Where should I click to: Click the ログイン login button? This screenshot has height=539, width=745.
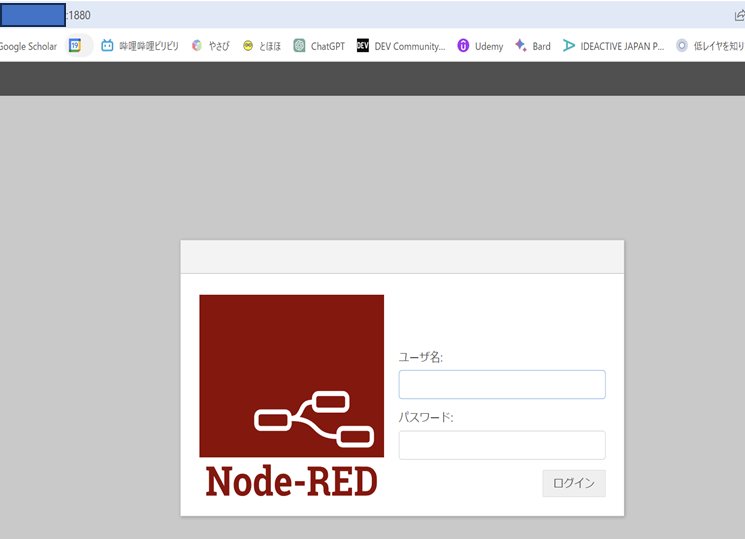click(x=573, y=483)
